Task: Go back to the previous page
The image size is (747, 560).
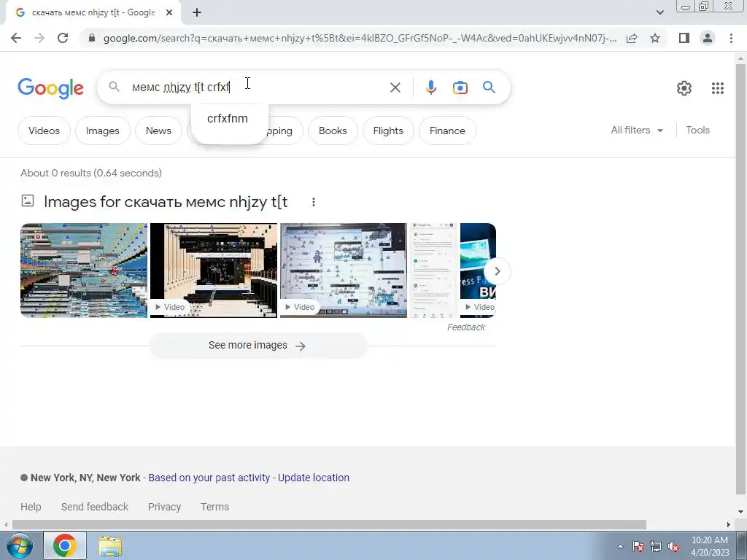Action: pos(16,38)
